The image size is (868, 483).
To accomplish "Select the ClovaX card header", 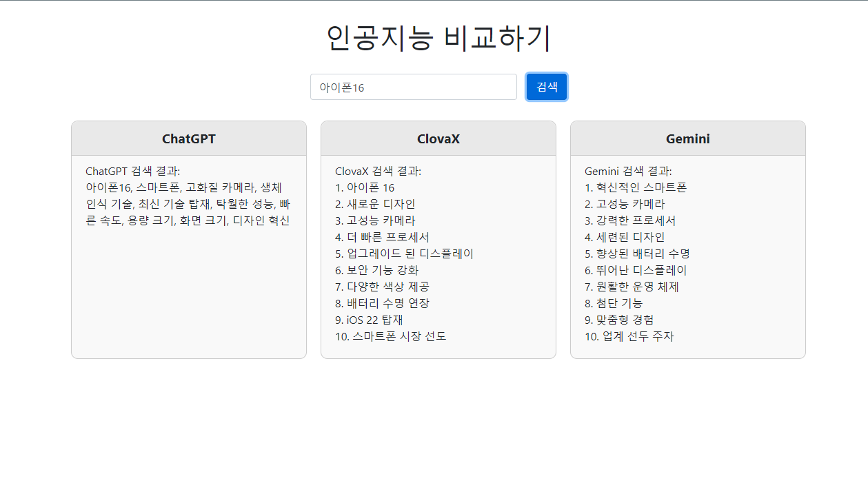I will (x=438, y=138).
